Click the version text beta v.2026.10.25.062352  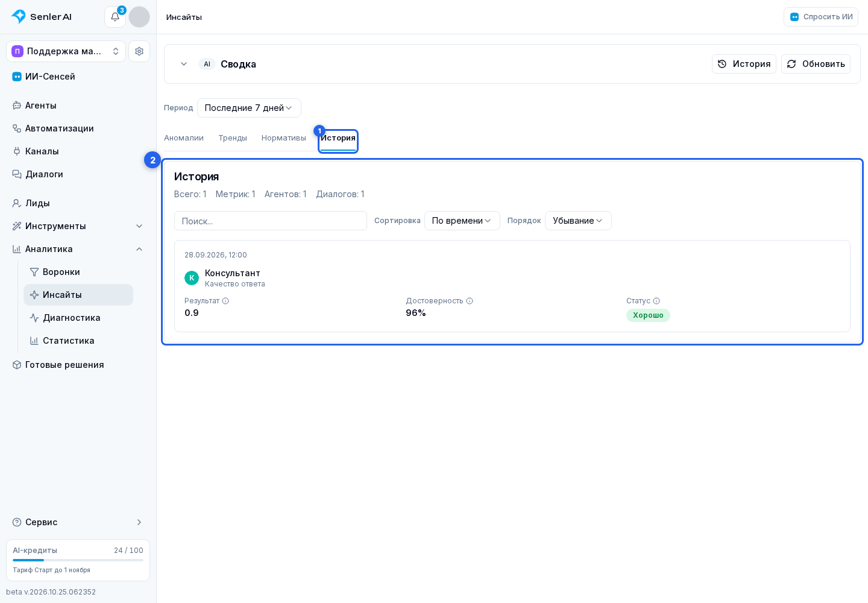(51, 592)
